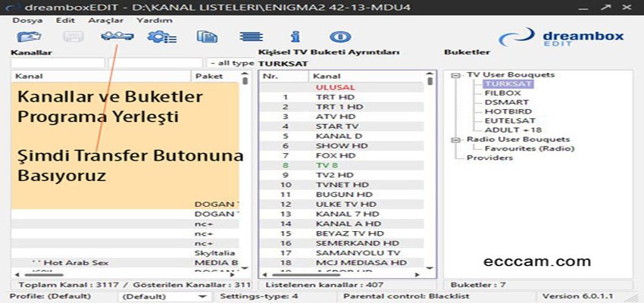
Task: Select the TRT HD channel row
Action: [341, 97]
